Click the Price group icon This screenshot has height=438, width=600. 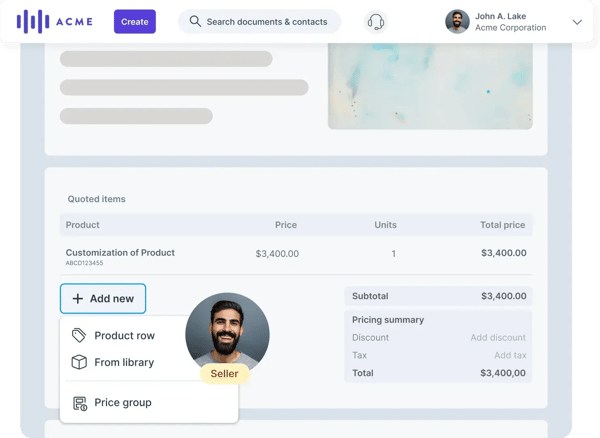(x=79, y=403)
